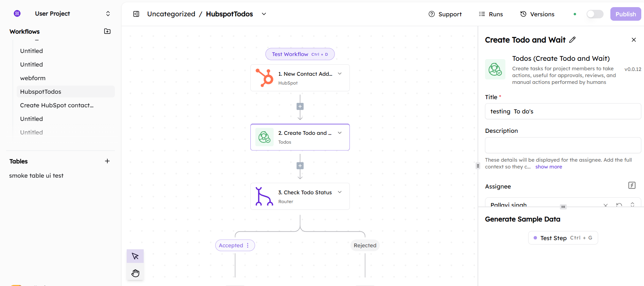This screenshot has width=644, height=286.
Task: Collapse the sidebar using the panel icon
Action: [x=136, y=14]
